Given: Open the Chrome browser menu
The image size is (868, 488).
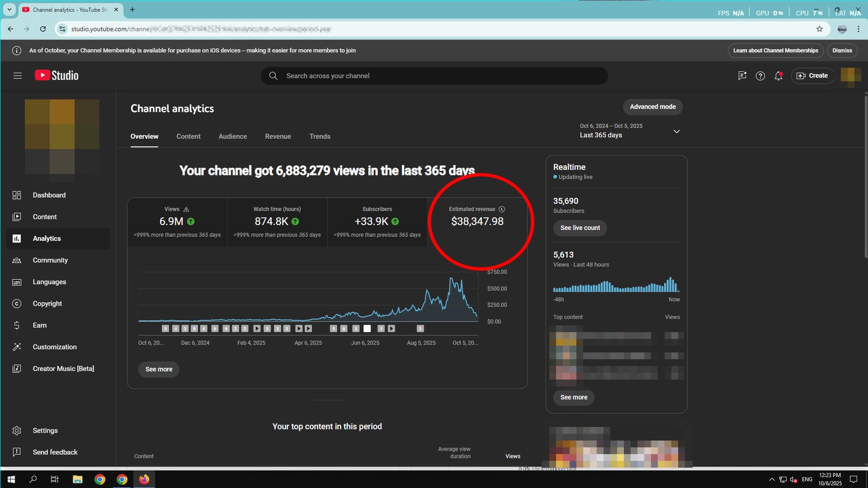Looking at the screenshot, I should 859,29.
